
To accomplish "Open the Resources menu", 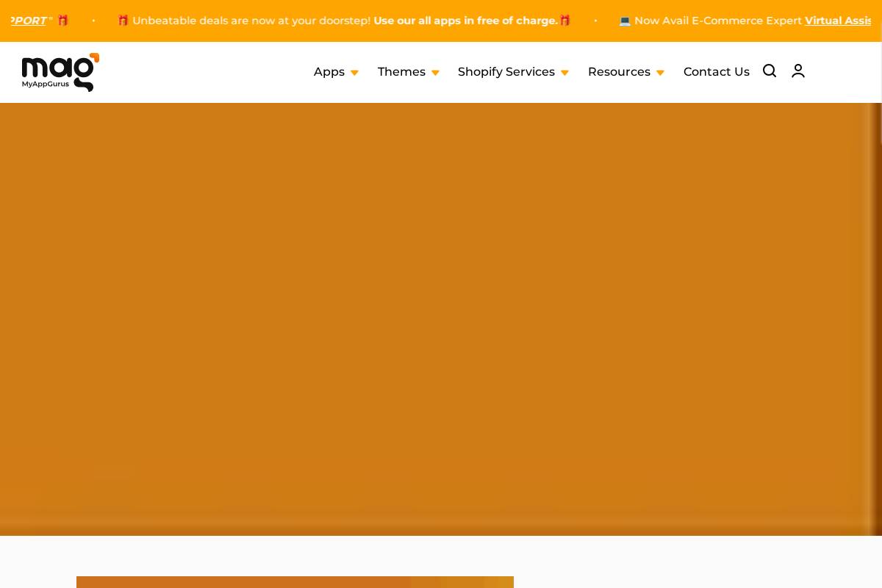I will point(619,71).
